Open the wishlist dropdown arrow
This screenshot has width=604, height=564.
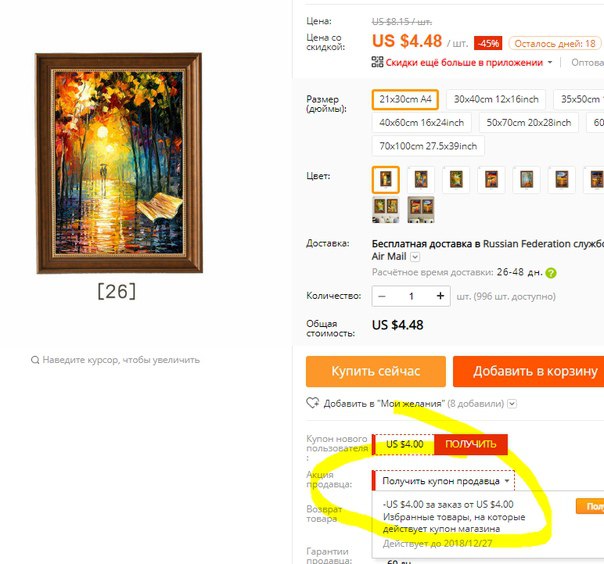(512, 404)
